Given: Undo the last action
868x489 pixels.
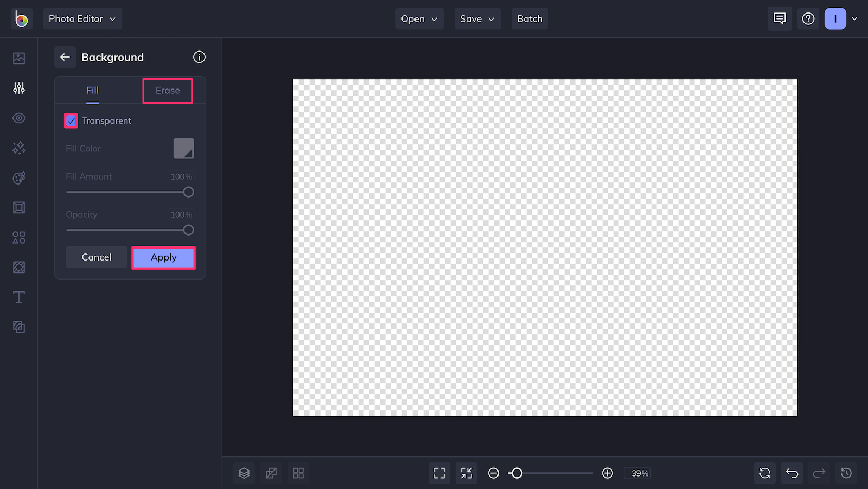Looking at the screenshot, I should pyautogui.click(x=792, y=473).
